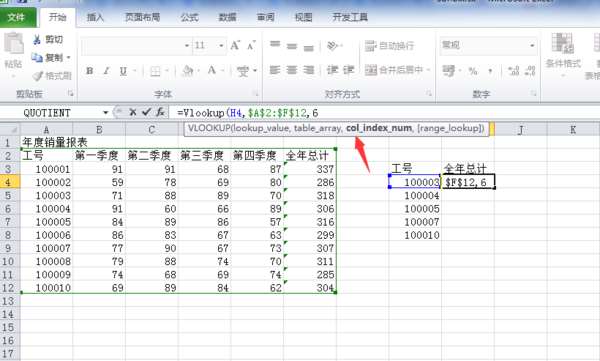
Task: Switch to the Review (审阅) tab
Action: (x=265, y=17)
